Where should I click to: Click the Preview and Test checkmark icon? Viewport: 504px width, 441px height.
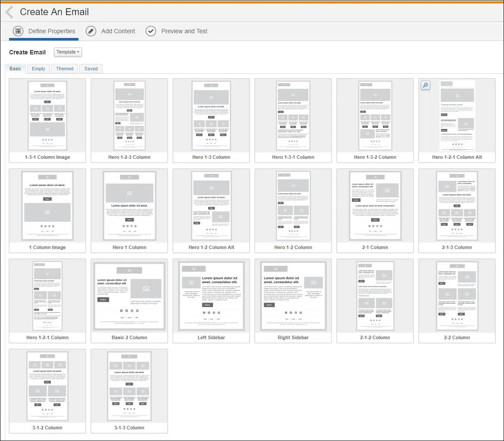(x=151, y=31)
